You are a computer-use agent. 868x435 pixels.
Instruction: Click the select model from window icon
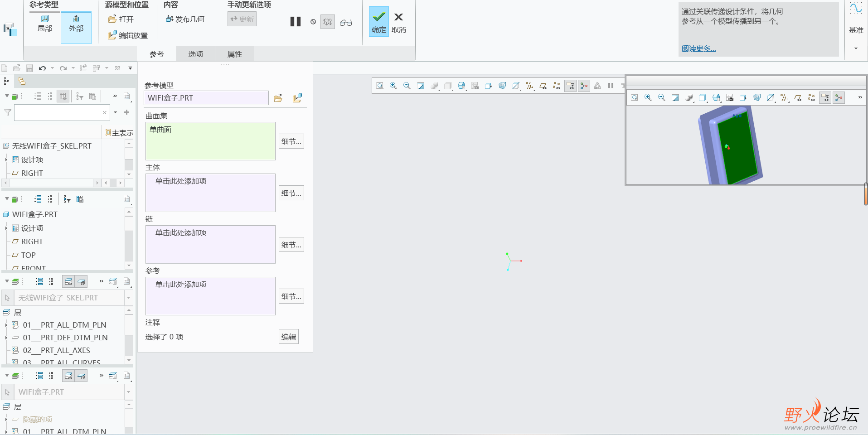coord(297,98)
